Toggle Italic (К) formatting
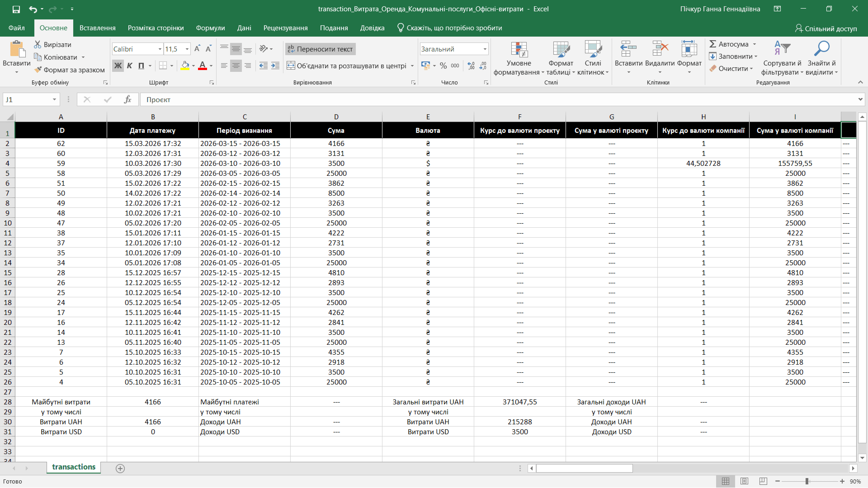868x488 pixels. [x=129, y=65]
